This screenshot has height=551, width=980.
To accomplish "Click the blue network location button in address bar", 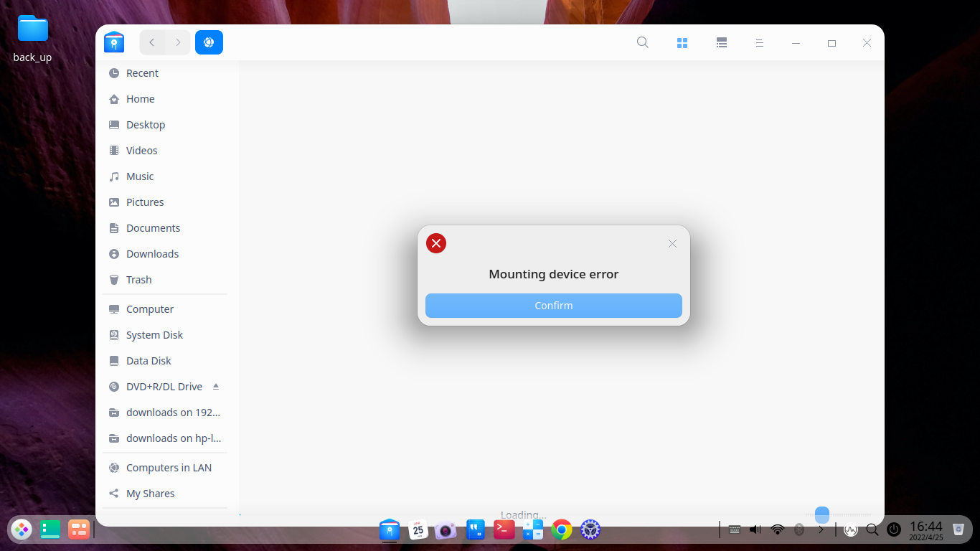I will click(x=209, y=42).
